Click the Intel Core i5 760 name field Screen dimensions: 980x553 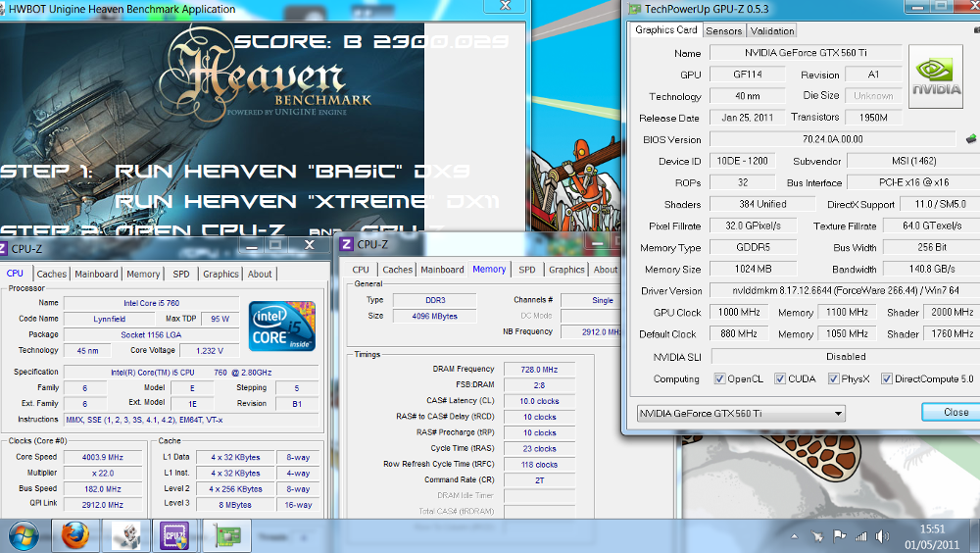pos(151,303)
